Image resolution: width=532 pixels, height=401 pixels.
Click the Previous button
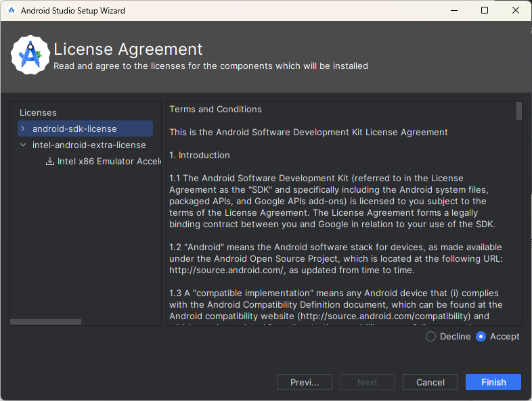(305, 382)
